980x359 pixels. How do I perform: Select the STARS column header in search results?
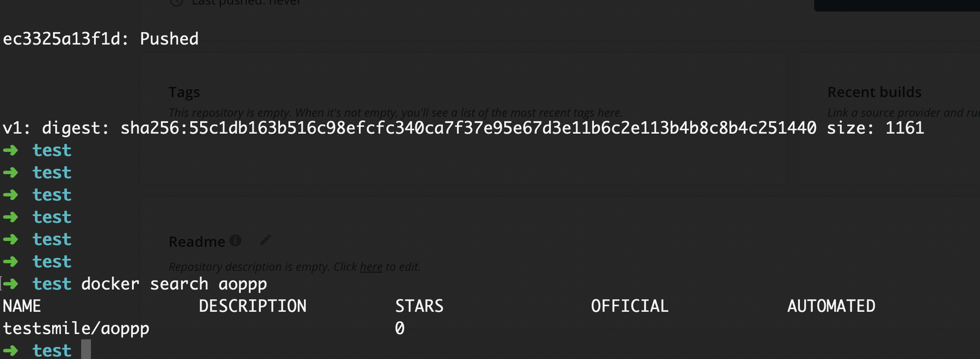[419, 306]
